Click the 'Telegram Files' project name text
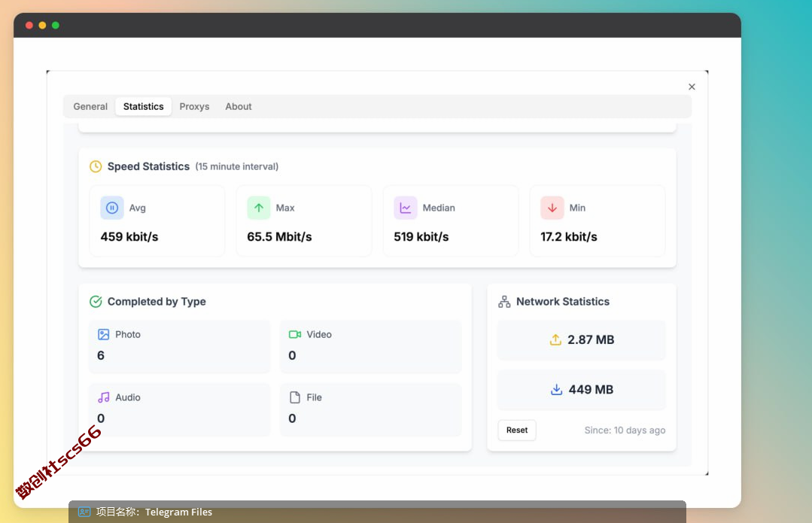Screen dimensions: 812x523 (x=178, y=512)
